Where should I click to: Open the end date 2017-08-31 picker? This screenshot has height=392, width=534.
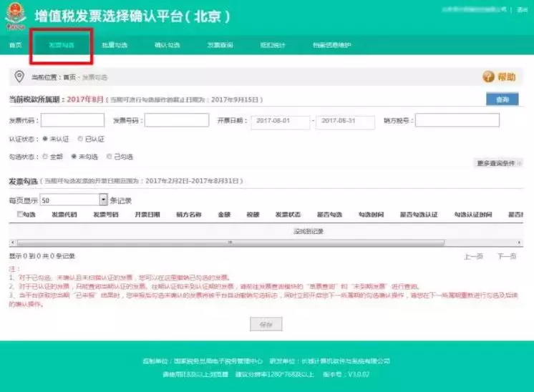coord(345,121)
